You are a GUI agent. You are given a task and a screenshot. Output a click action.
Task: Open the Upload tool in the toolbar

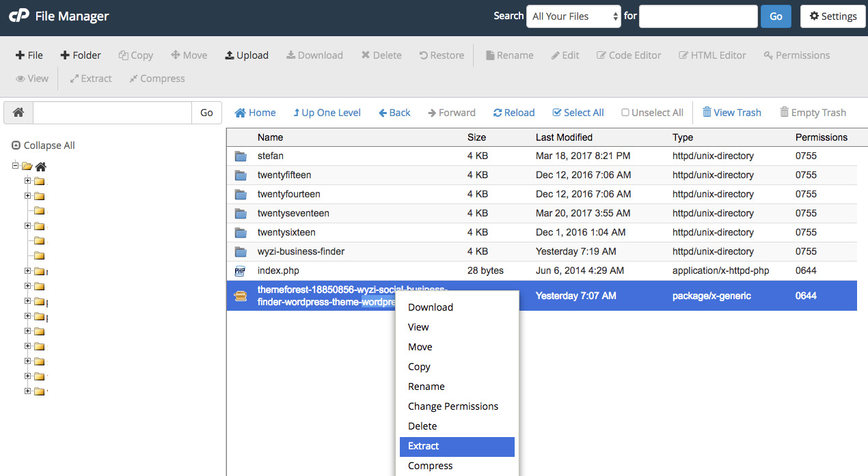(247, 55)
